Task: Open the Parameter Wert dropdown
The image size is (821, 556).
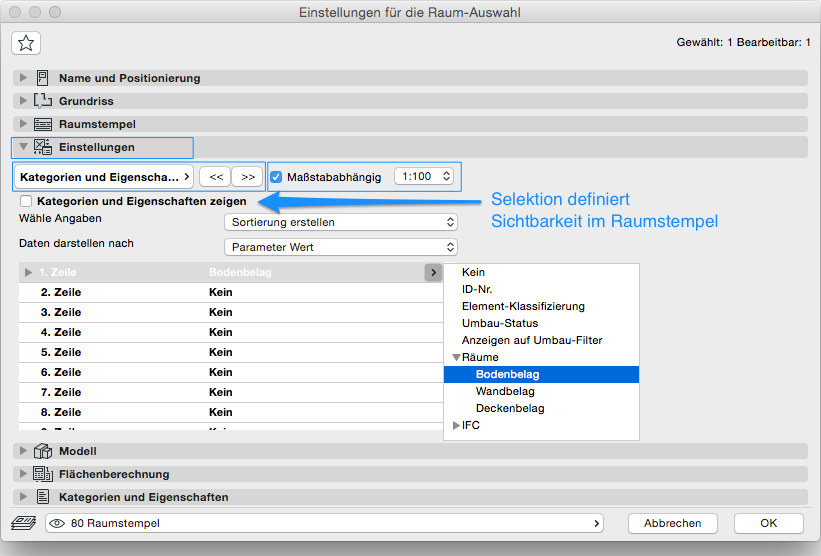Action: [340, 246]
